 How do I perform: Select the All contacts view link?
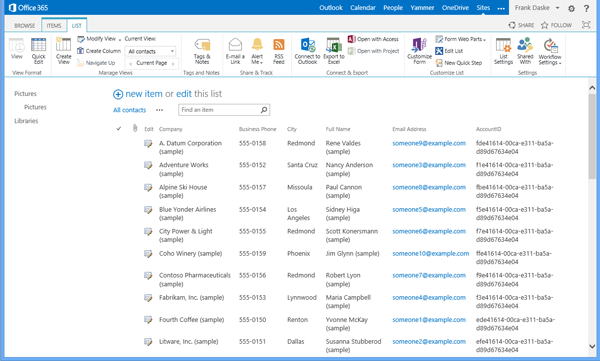click(x=129, y=110)
